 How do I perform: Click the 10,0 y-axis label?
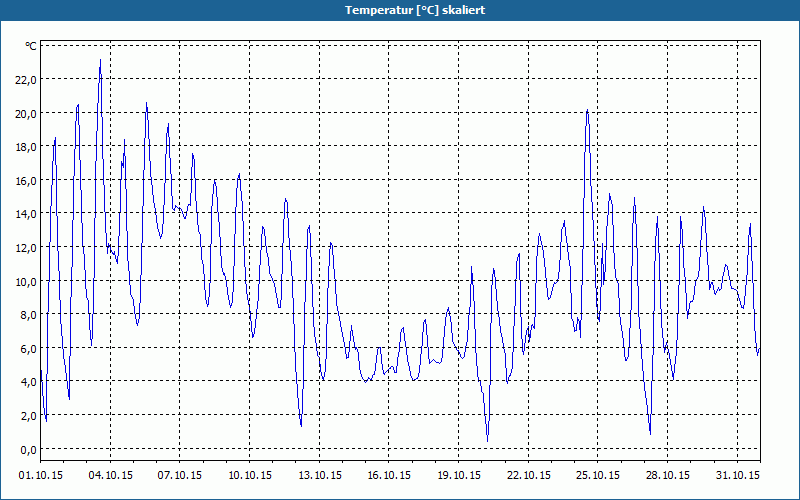tap(25, 281)
